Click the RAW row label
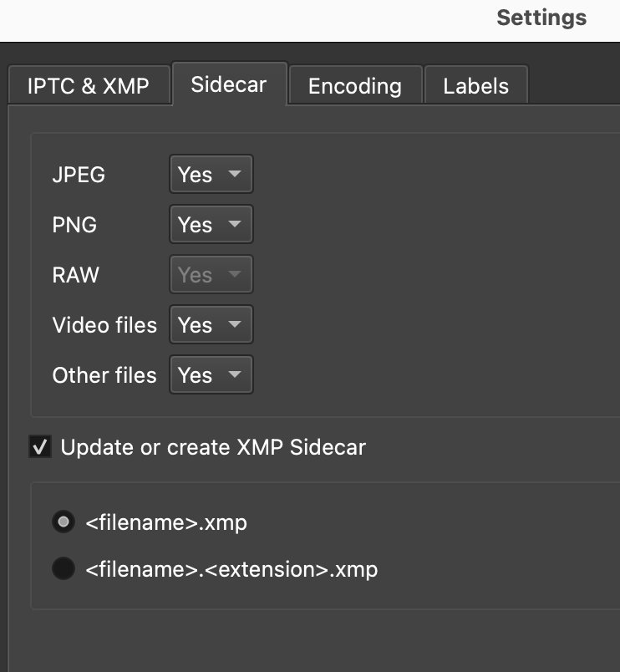 76,275
